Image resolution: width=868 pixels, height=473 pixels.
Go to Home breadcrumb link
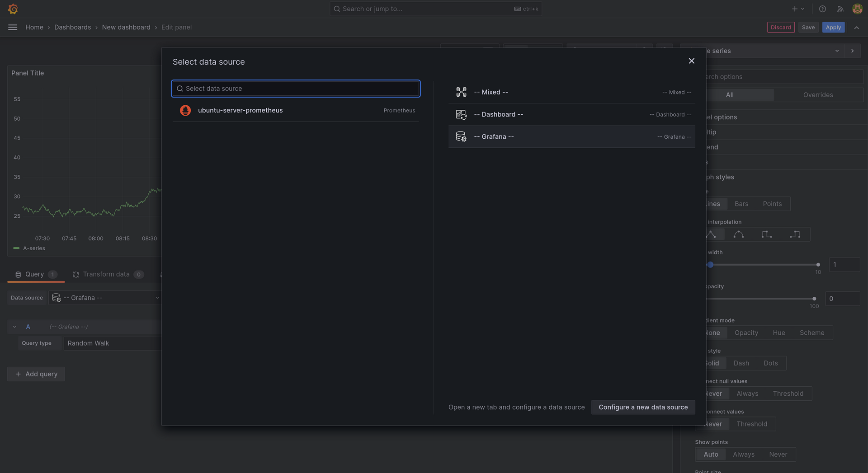coord(34,27)
